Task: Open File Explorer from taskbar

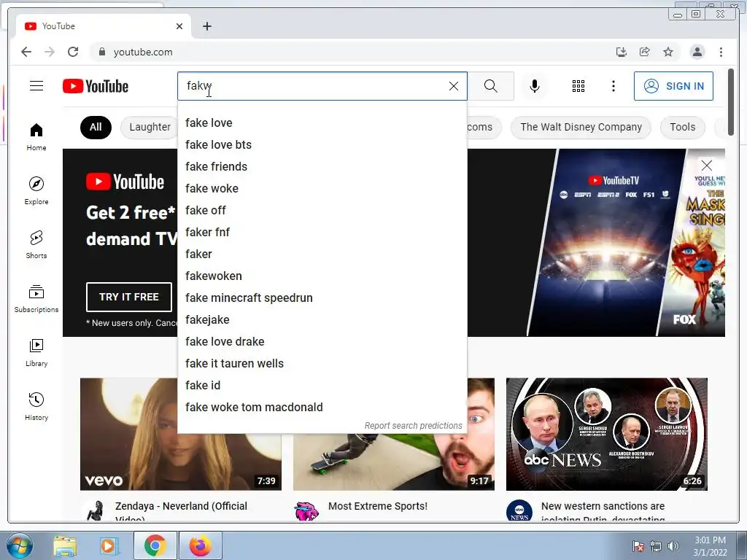Action: pos(65,545)
